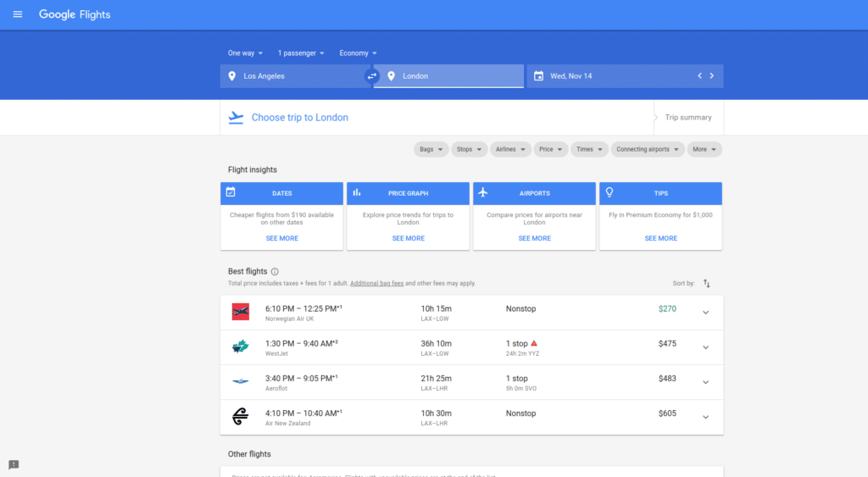Open the Bags filter
The width and height of the screenshot is (868, 477).
[x=431, y=149]
